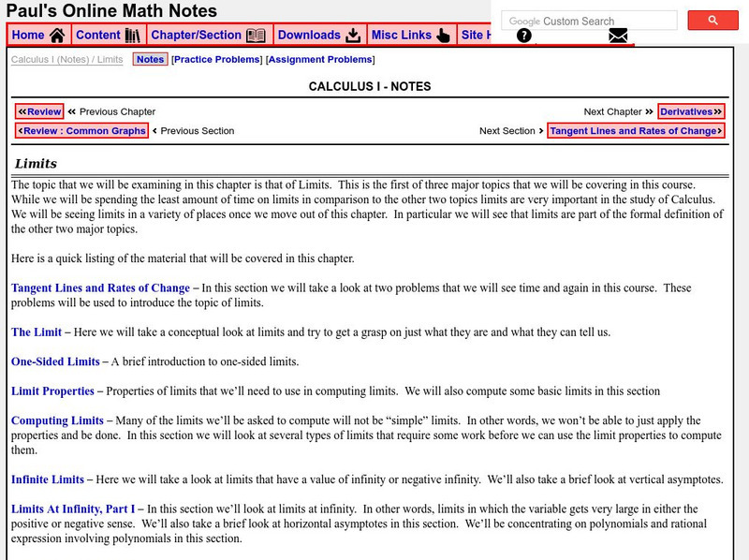749x560 pixels.
Task: Click the Next Section label
Action: pyautogui.click(x=507, y=131)
